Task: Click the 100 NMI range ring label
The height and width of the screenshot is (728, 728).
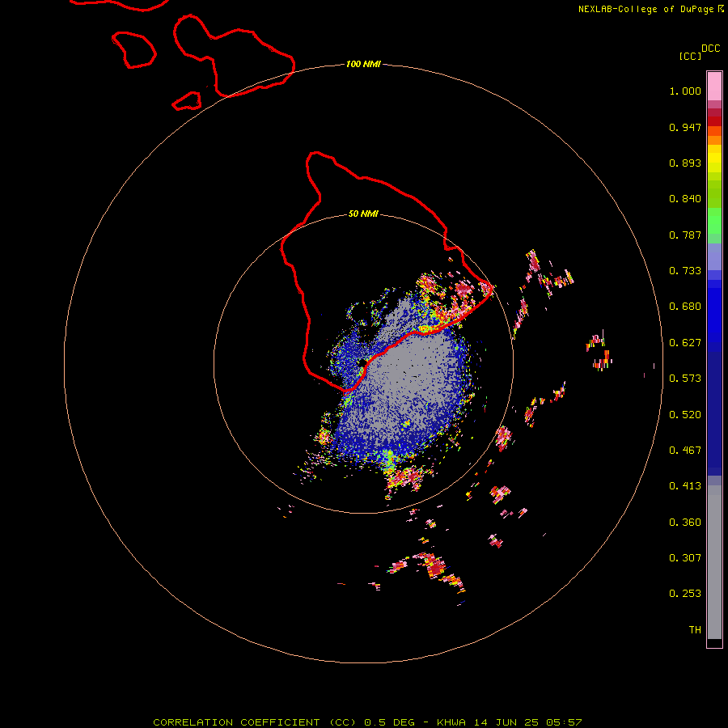Action: 363,64
